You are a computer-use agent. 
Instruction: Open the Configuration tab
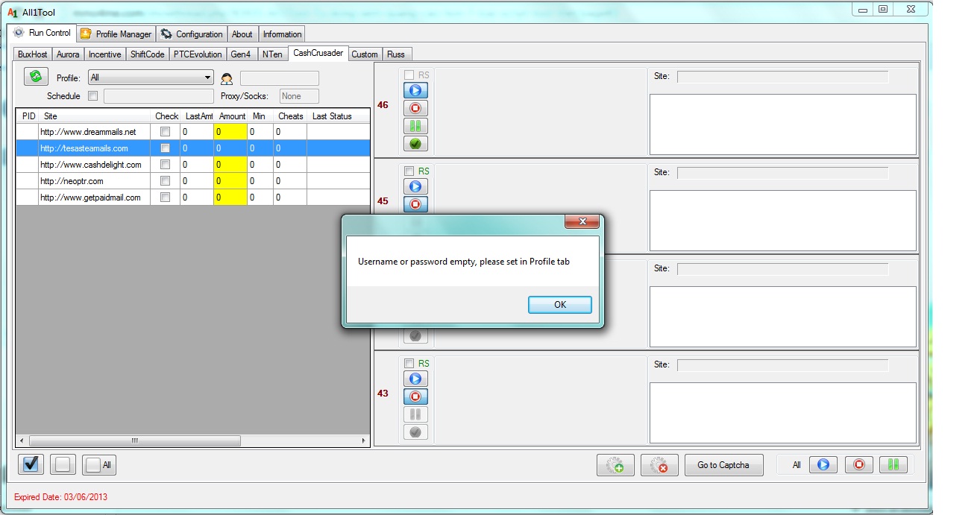pos(191,34)
